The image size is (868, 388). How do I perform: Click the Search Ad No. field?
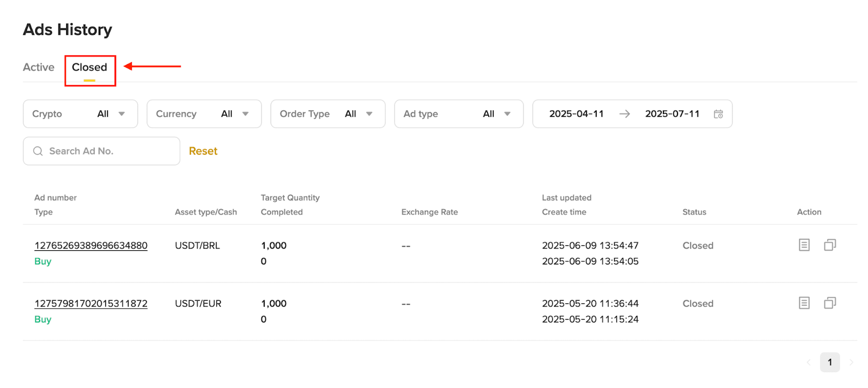tap(108, 151)
